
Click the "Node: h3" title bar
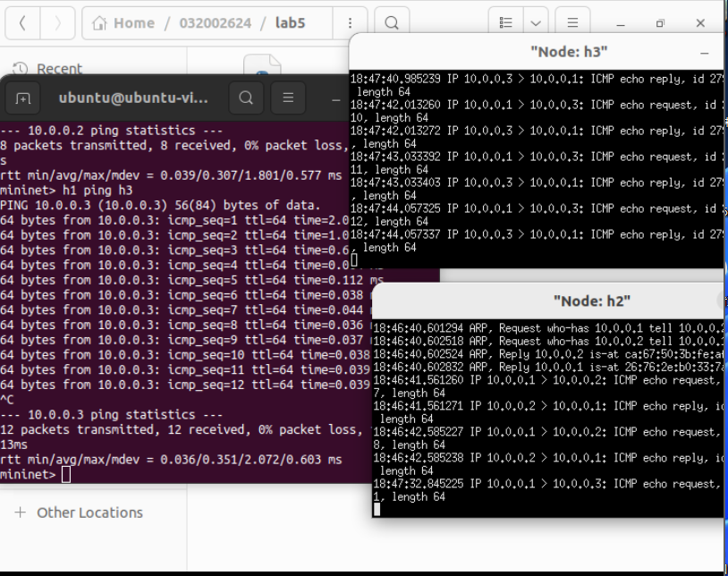569,52
